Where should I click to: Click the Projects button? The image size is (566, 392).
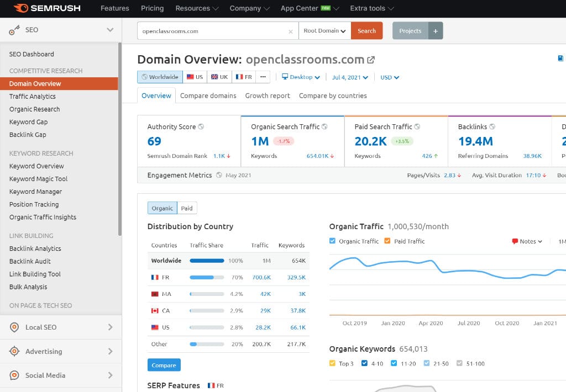click(411, 31)
